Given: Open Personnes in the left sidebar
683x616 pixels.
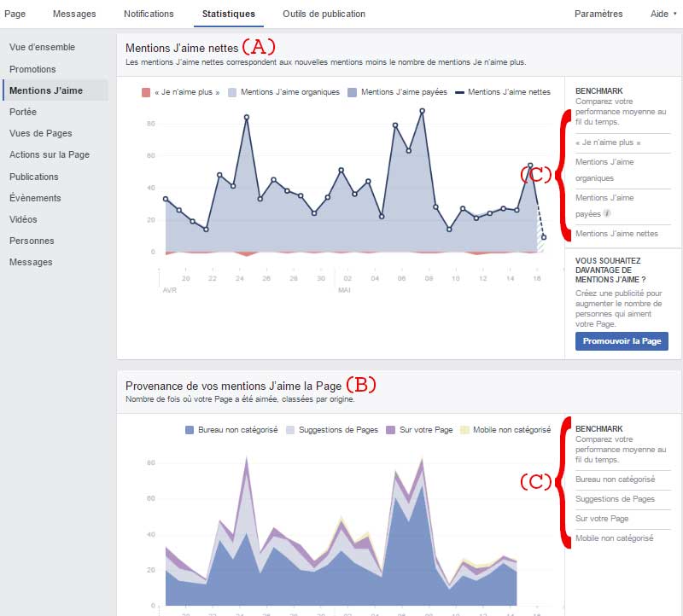Looking at the screenshot, I should (x=32, y=241).
